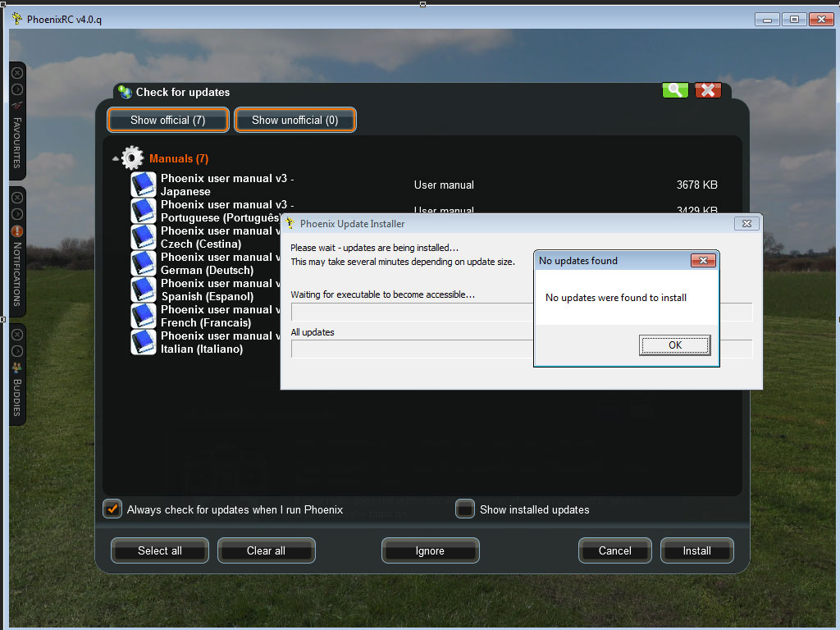The width and height of the screenshot is (840, 630).
Task: Enable Show installed updates checkbox
Action: [x=465, y=509]
